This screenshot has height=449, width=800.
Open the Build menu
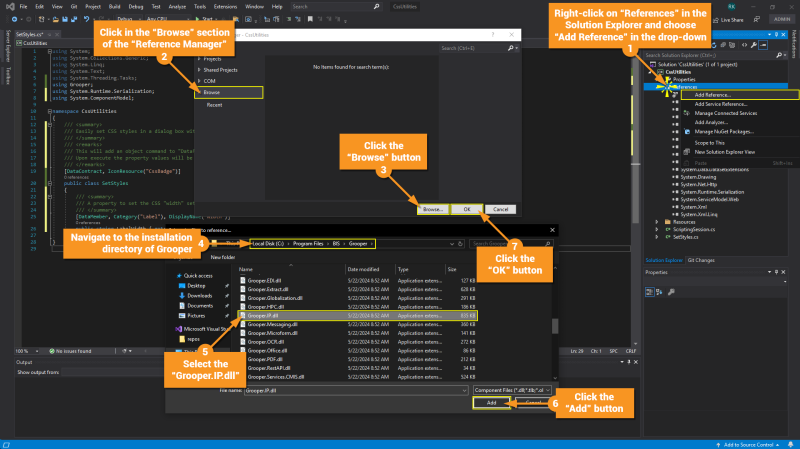tap(114, 7)
